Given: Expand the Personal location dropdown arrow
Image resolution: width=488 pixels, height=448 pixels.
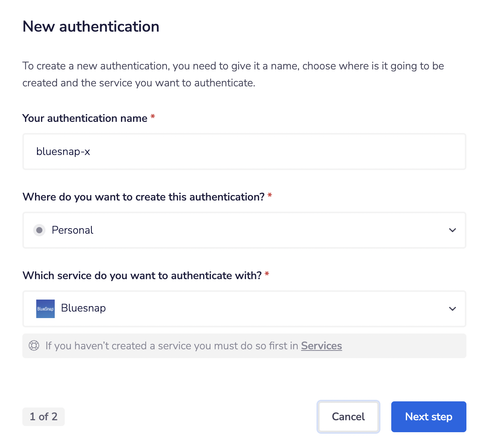Looking at the screenshot, I should 453,230.
